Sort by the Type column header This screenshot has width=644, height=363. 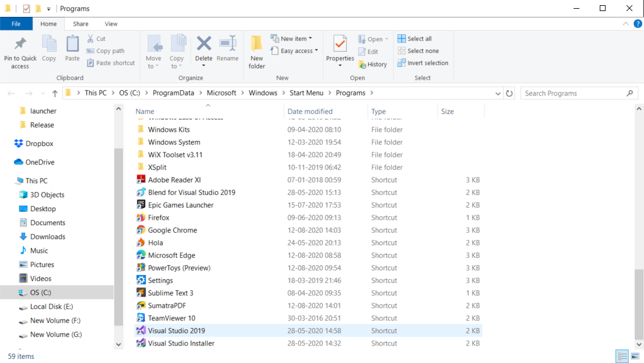(x=378, y=112)
